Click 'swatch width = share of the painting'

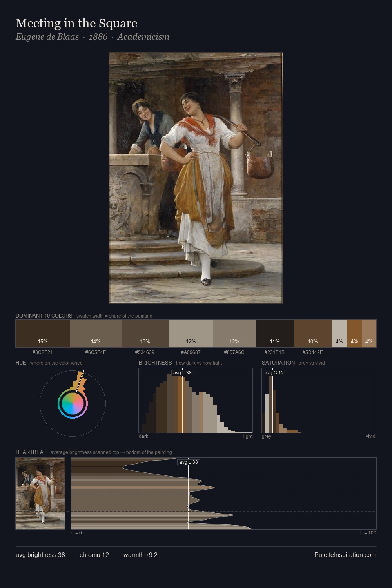point(114,316)
